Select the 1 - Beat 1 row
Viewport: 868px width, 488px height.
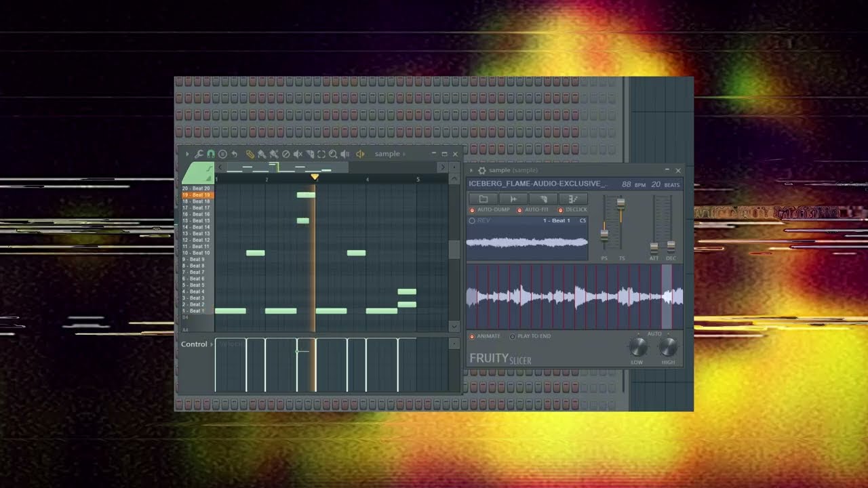point(197,311)
